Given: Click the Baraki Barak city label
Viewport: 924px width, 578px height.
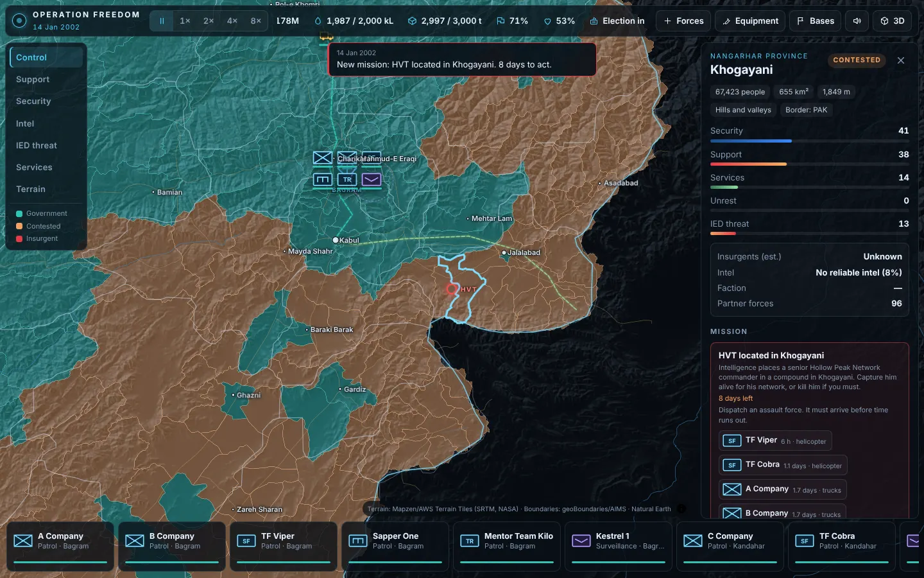Looking at the screenshot, I should tap(332, 330).
